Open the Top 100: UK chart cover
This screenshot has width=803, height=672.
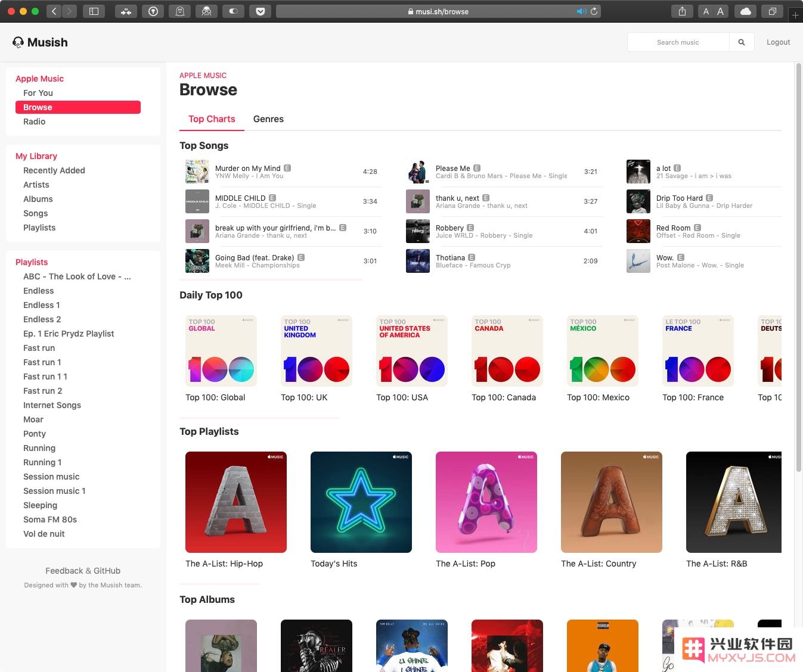(317, 351)
